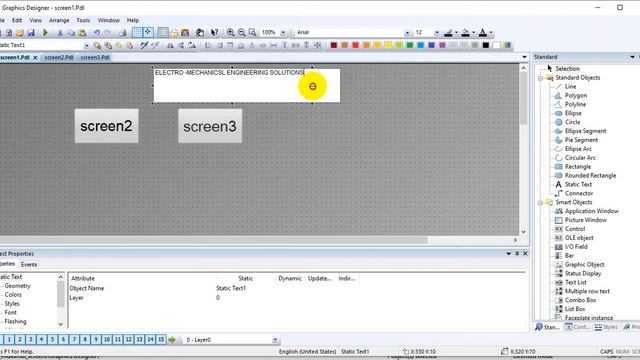Click the horizontal mirror flip icon
This screenshot has height=360, width=640.
[170, 45]
